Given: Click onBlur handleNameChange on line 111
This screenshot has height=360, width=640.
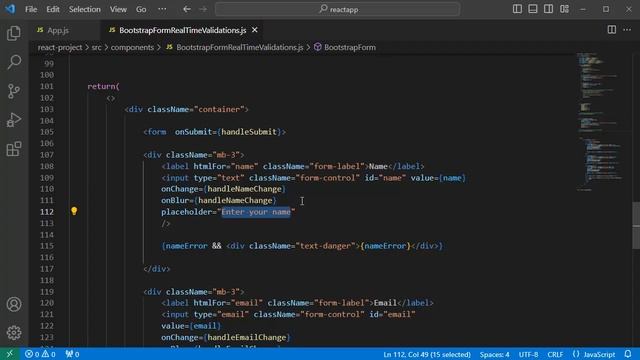Looking at the screenshot, I should pyautogui.click(x=219, y=200).
